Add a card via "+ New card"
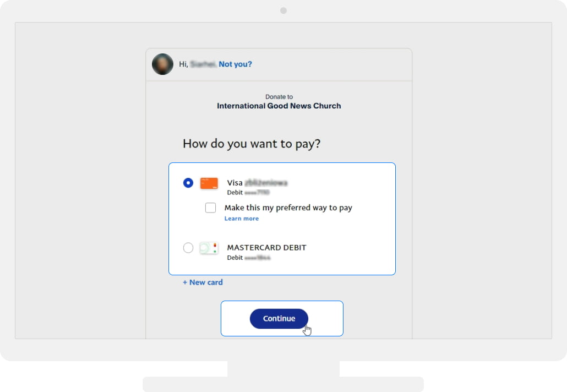The height and width of the screenshot is (392, 567). pos(203,282)
